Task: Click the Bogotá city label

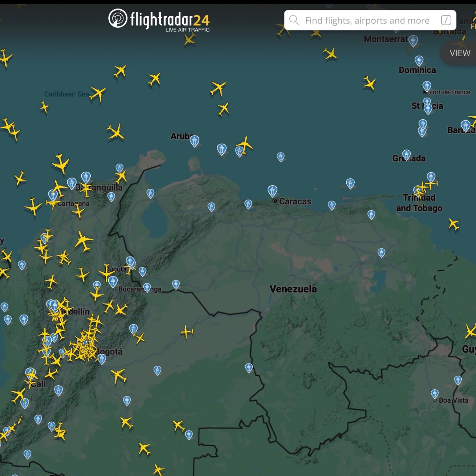Action: (109, 352)
